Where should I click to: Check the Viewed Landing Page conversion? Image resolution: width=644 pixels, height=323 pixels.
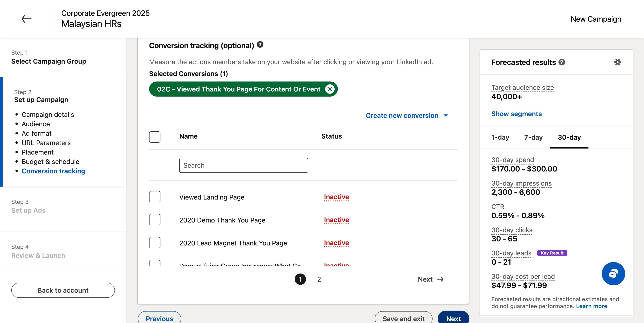pyautogui.click(x=155, y=197)
